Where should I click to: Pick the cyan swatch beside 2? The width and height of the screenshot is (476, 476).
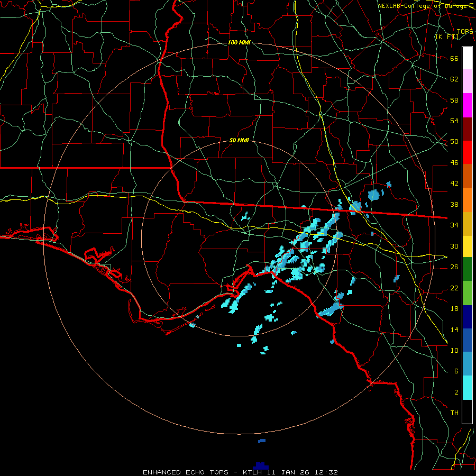[467, 388]
